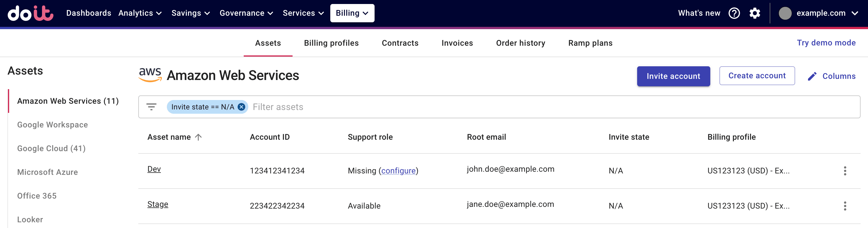This screenshot has width=868, height=228.
Task: Open the three-dot menu for Dev row
Action: click(x=845, y=171)
